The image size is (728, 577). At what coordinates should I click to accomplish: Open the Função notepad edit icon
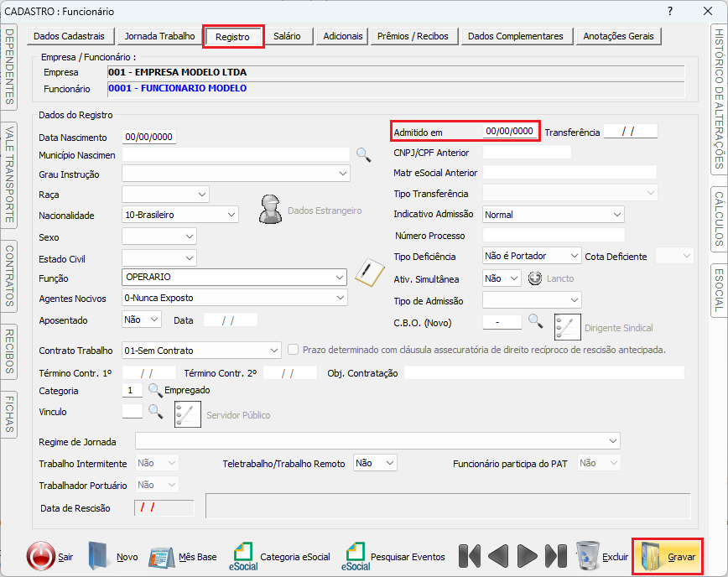(367, 272)
